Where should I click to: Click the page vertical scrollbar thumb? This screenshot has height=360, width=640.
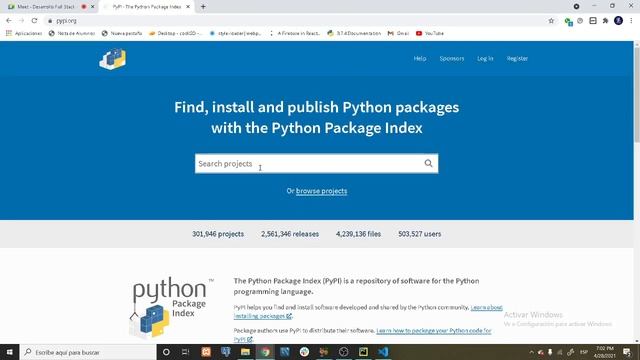pyautogui.click(x=637, y=94)
